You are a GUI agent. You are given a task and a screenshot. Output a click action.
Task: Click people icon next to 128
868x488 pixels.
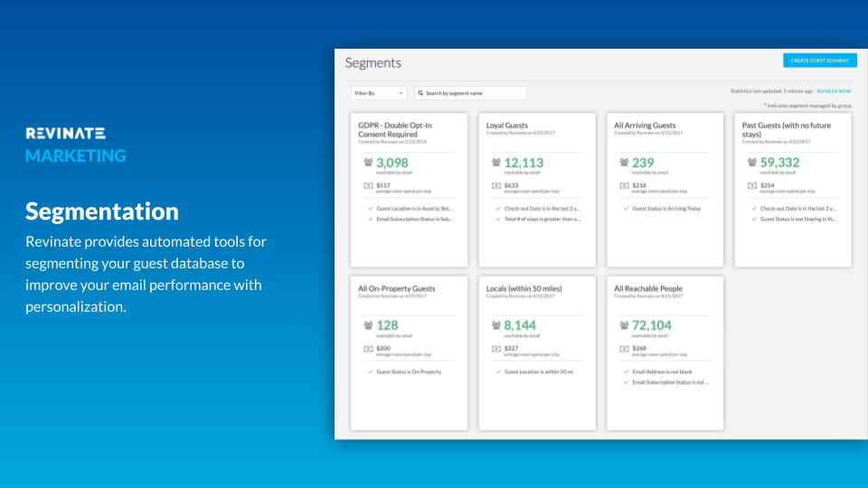(368, 325)
